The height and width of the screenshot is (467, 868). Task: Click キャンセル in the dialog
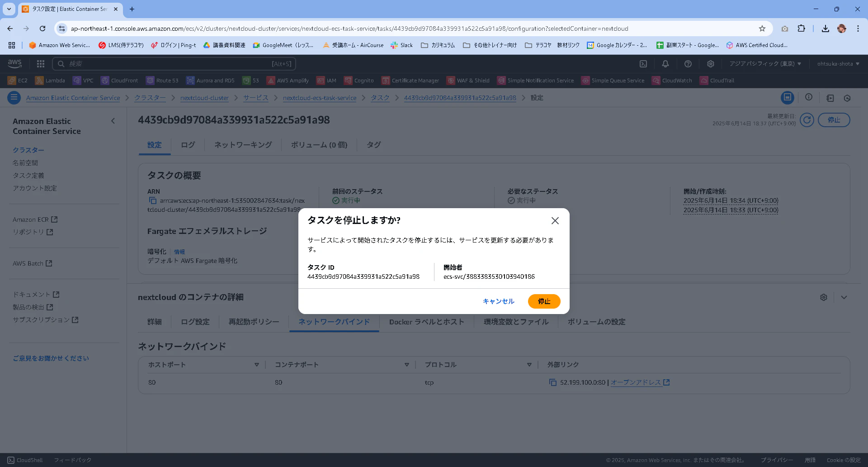[498, 301]
